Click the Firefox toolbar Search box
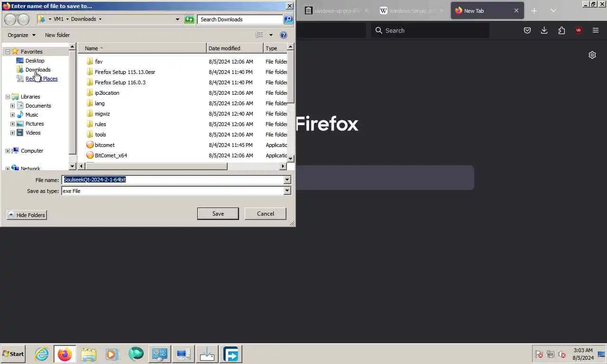 (x=430, y=30)
